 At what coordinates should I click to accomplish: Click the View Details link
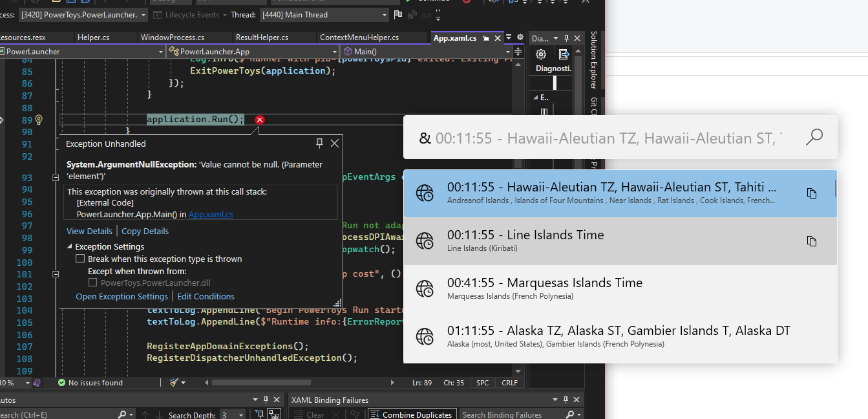pyautogui.click(x=89, y=231)
